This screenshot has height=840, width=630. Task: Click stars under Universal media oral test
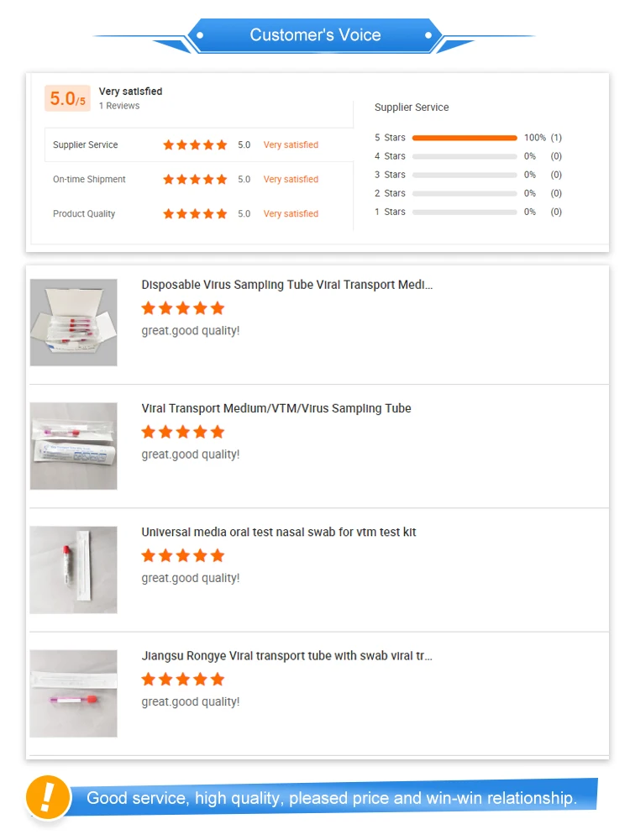[x=183, y=555]
